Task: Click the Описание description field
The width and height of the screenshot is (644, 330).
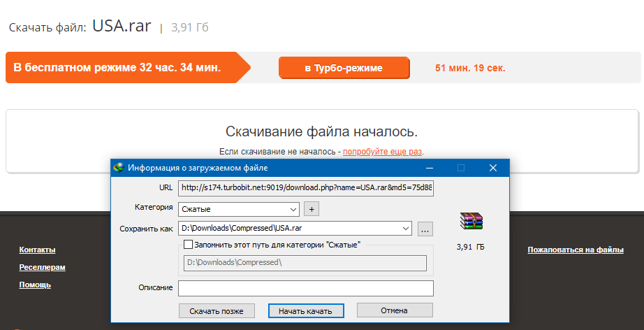Action: click(306, 289)
